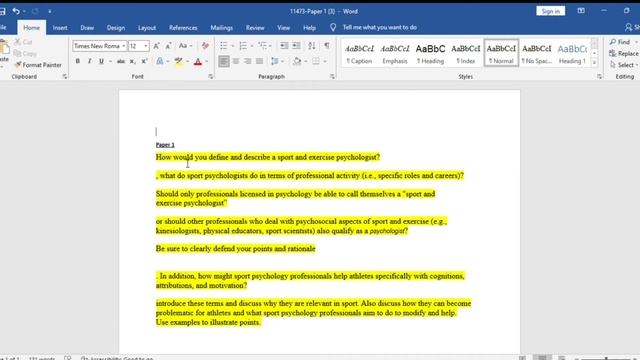Apply the Emphasis style
This screenshot has width=640, height=360.
pos(395,53)
